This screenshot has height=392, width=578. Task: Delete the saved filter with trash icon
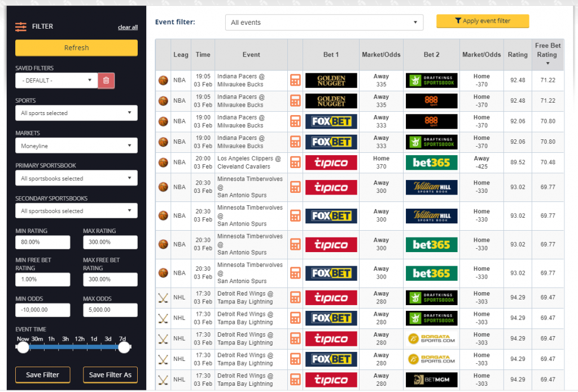click(x=106, y=80)
